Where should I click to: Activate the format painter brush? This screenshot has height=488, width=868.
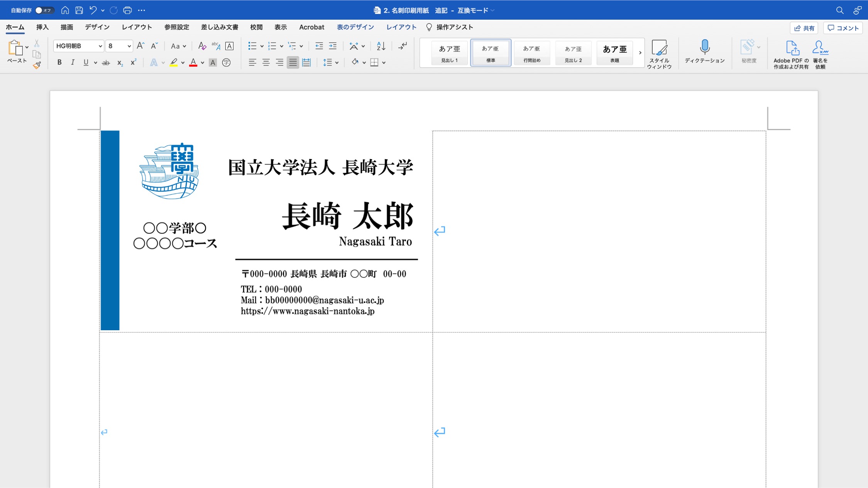point(37,66)
